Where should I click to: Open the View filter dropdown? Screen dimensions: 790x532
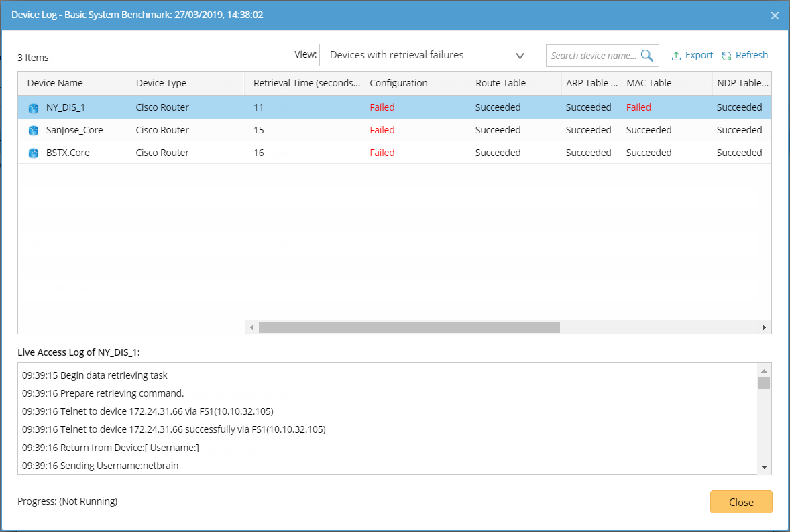click(x=425, y=55)
